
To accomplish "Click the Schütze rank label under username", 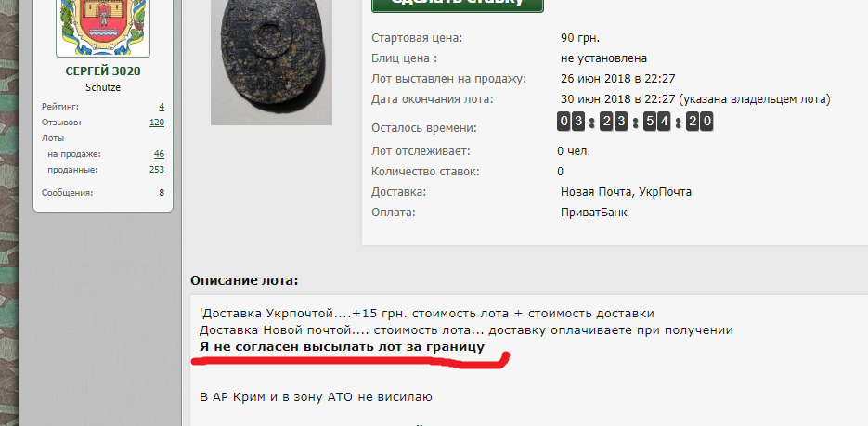I will [x=103, y=87].
